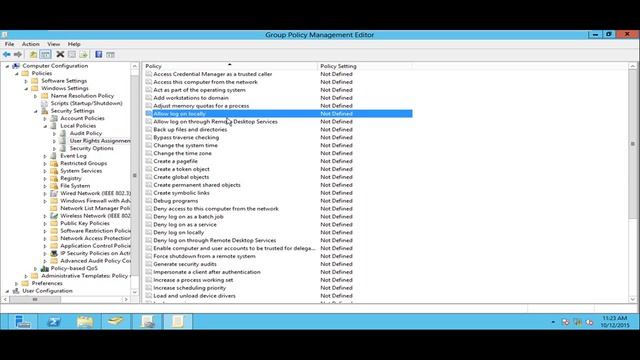Click the icon beside Debug programs policy
The width and height of the screenshot is (640, 360).
click(149, 201)
